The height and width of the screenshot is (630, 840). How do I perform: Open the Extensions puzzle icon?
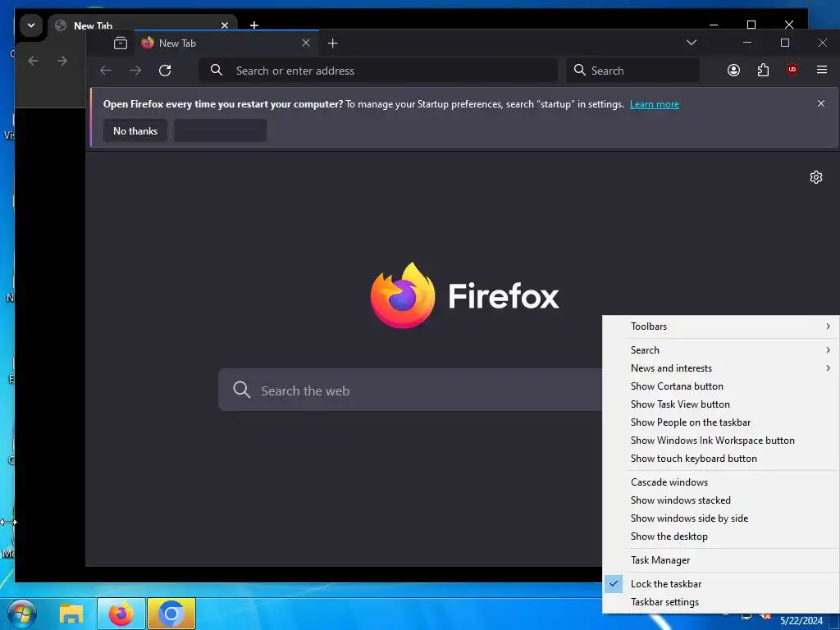pos(763,71)
